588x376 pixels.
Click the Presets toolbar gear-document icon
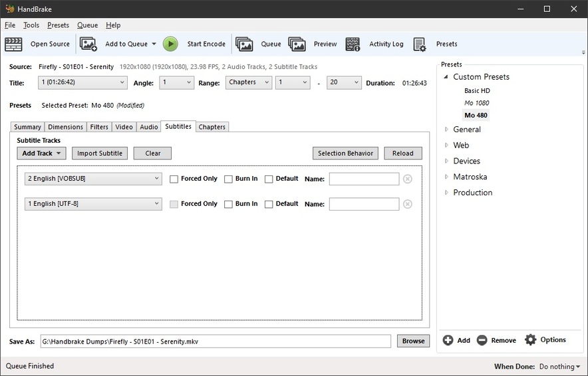(420, 45)
